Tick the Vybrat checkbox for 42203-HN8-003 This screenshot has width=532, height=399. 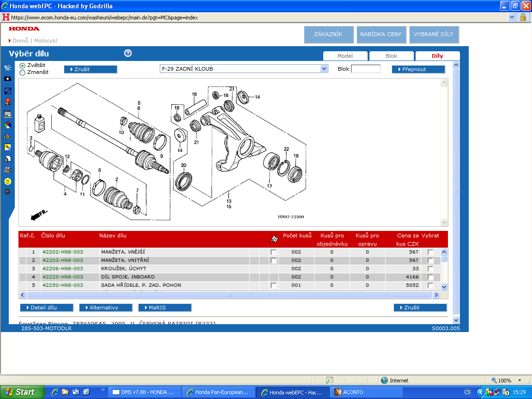point(430,260)
